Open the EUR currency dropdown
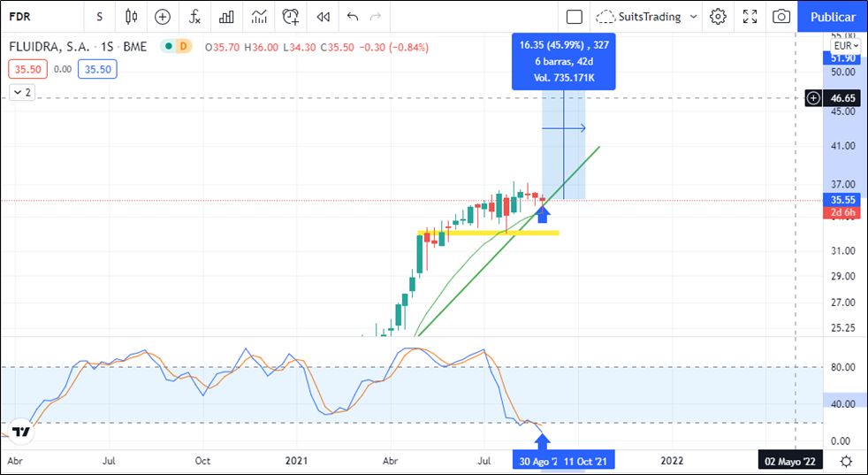The width and height of the screenshot is (868, 475). [845, 45]
